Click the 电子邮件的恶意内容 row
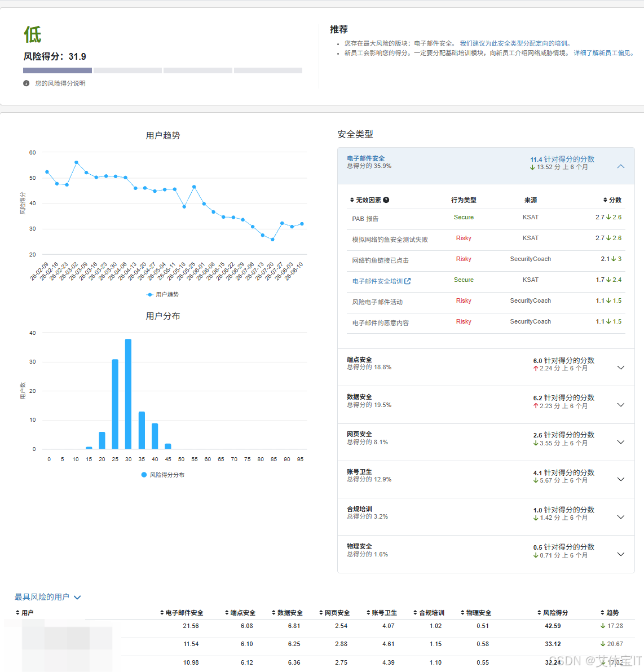Viewport: 644px width, 672px height. pos(486,322)
